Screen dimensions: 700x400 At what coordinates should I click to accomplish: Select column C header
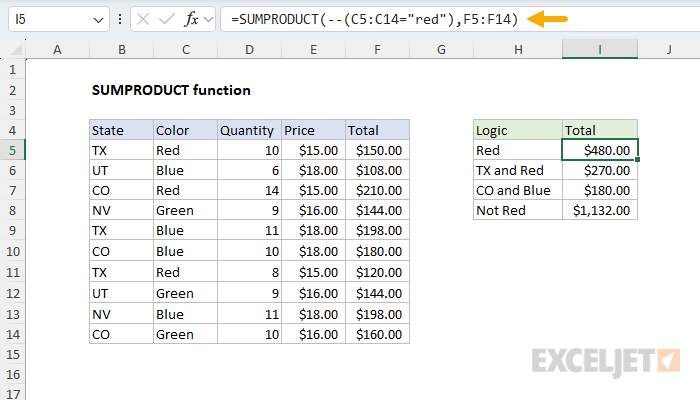tap(186, 49)
